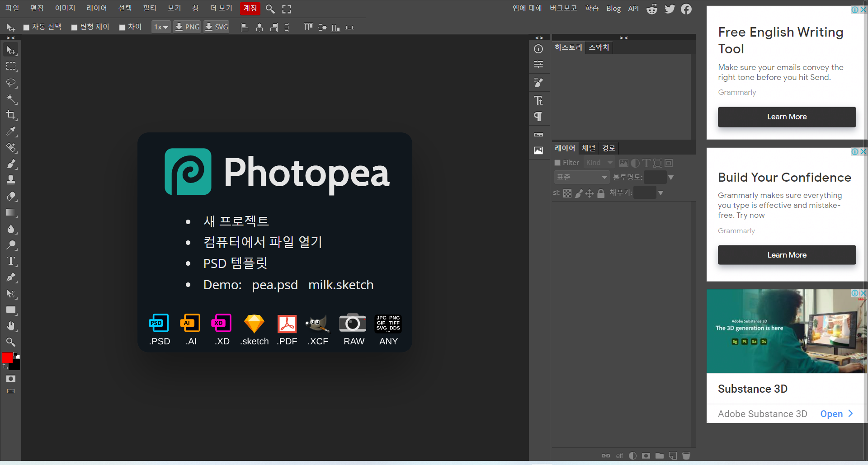Open the pea.psd demo link

click(275, 285)
